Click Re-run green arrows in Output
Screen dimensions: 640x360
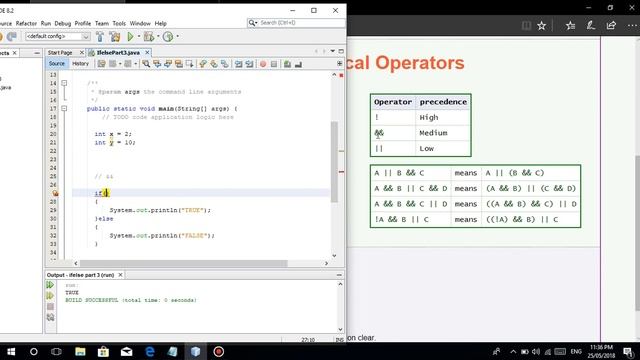(50, 285)
